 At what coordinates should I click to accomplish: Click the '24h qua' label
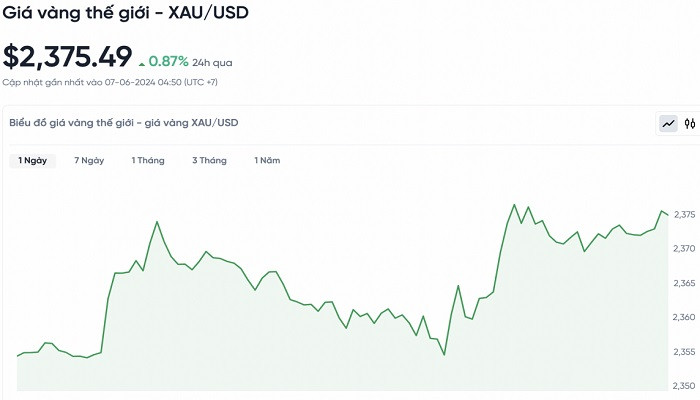212,62
